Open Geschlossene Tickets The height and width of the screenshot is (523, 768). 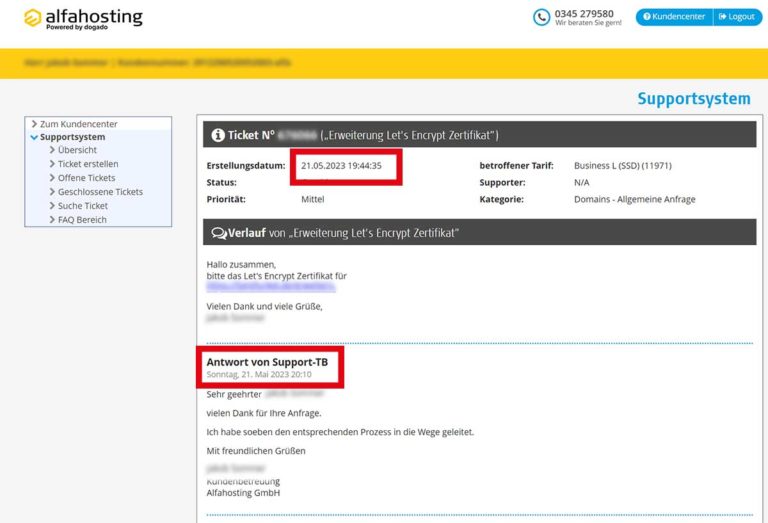100,192
